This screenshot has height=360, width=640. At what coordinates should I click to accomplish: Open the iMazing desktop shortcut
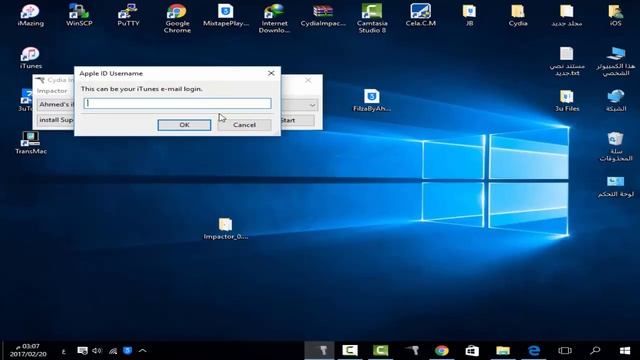pos(30,16)
